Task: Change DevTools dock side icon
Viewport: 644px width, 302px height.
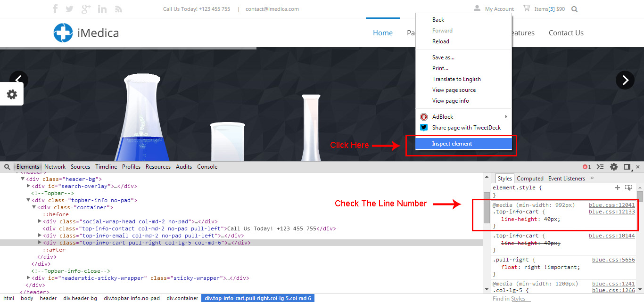Action: [627, 167]
